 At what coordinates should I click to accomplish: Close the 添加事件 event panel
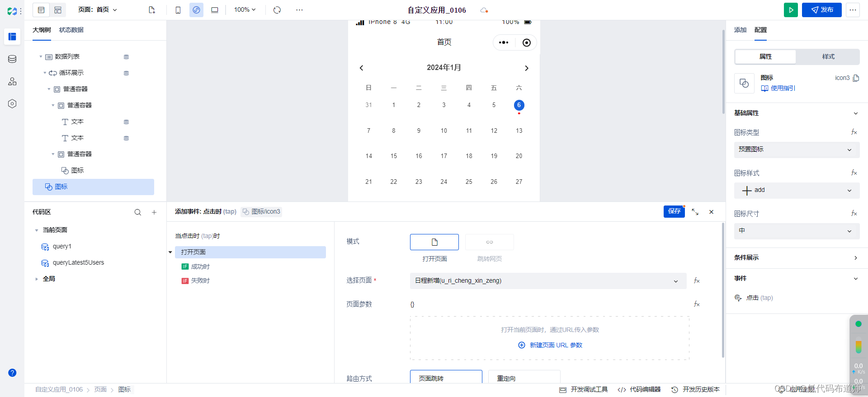pos(711,212)
